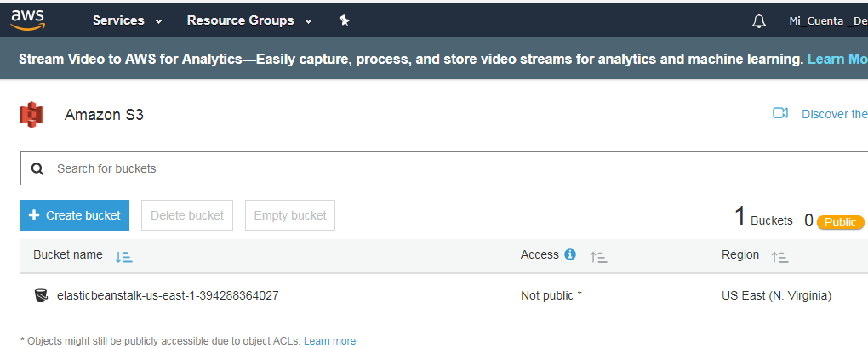Image resolution: width=868 pixels, height=348 pixels.
Task: Open notifications bell icon
Action: 759,21
